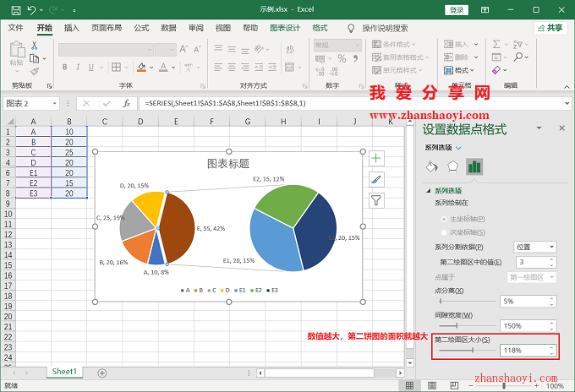
Task: Switch to Normal view icon
Action: 409,385
